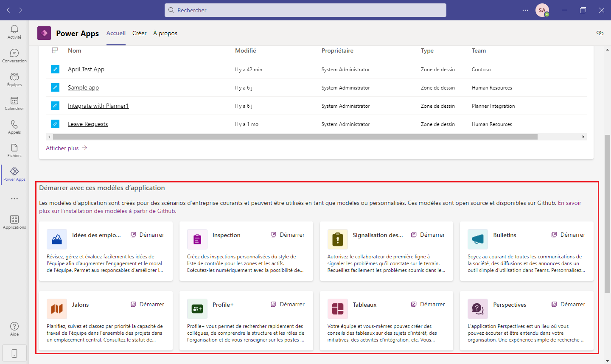Switch to the Accueil tab
Screen dimensions: 611x364
point(116,33)
